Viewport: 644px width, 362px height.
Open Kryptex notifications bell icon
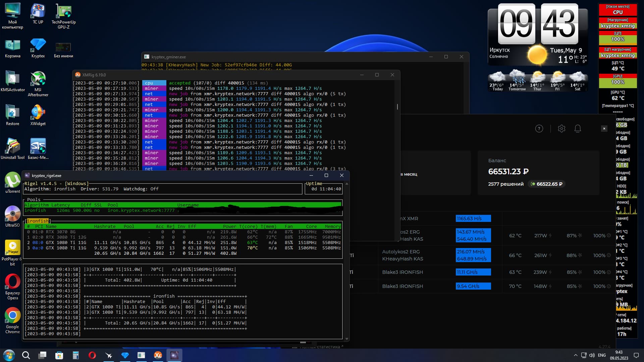(x=578, y=129)
